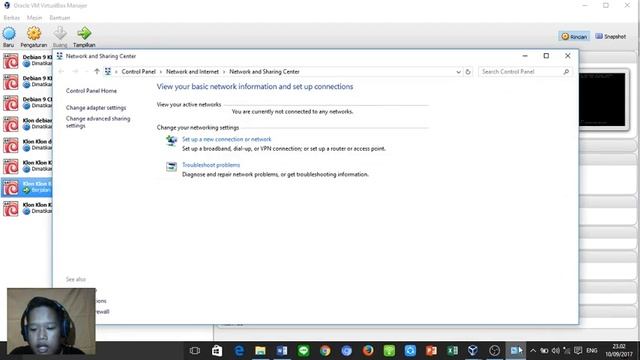Click Network and Internet breadcrumb
The image size is (640, 360).
coord(192,71)
